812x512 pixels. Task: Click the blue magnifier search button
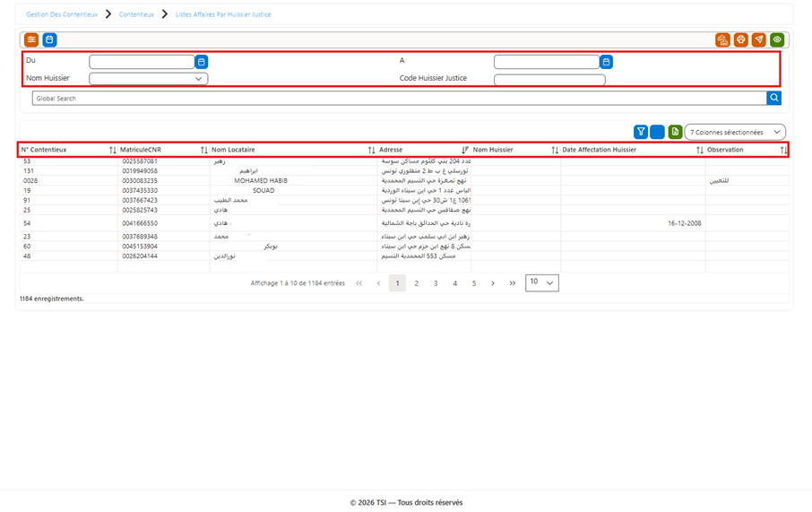coord(774,98)
